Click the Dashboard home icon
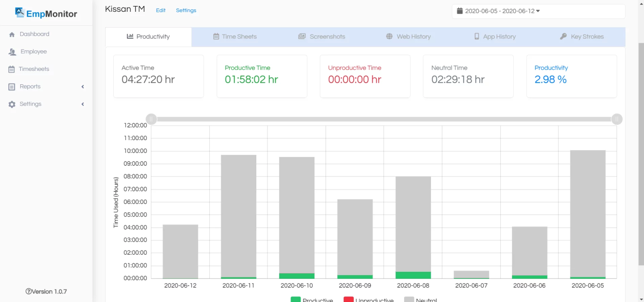Image resolution: width=644 pixels, height=302 pixels. click(x=12, y=34)
